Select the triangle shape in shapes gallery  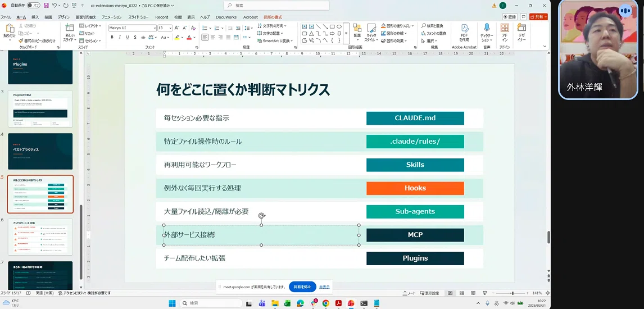click(x=311, y=33)
